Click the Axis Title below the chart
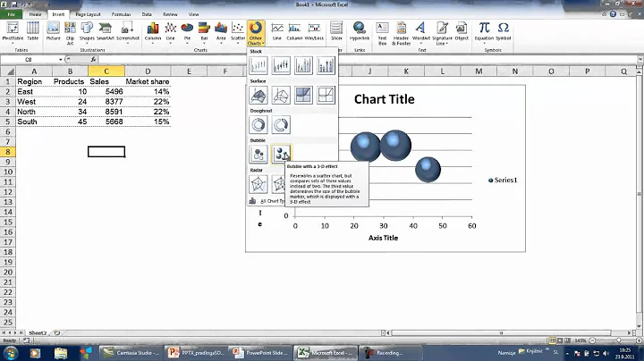This screenshot has height=361, width=644. [383, 238]
